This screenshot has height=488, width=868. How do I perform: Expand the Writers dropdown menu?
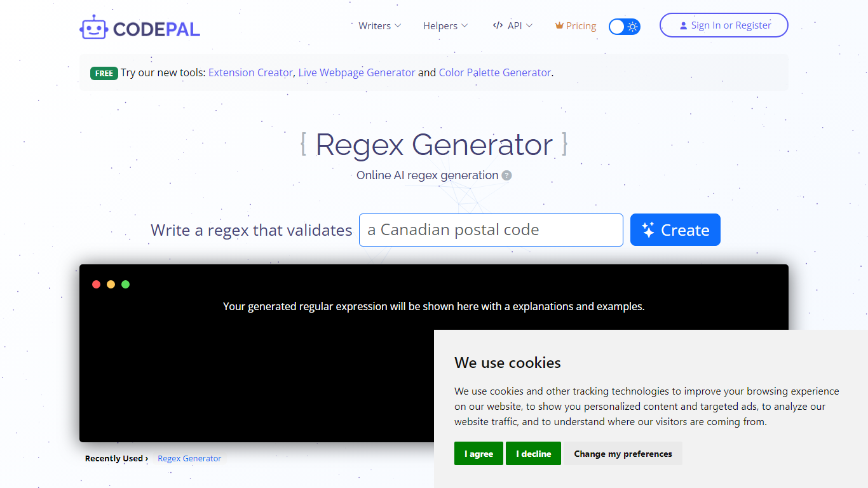pyautogui.click(x=379, y=25)
